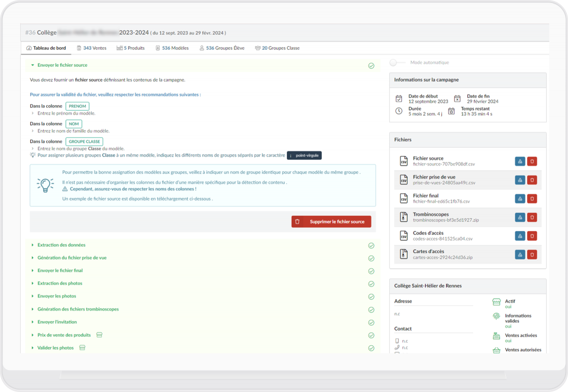Download the Trombinoscopes zip

click(520, 217)
